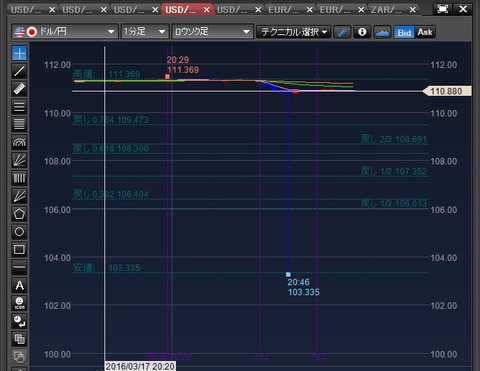Select the rectangle shape tool

19,249
